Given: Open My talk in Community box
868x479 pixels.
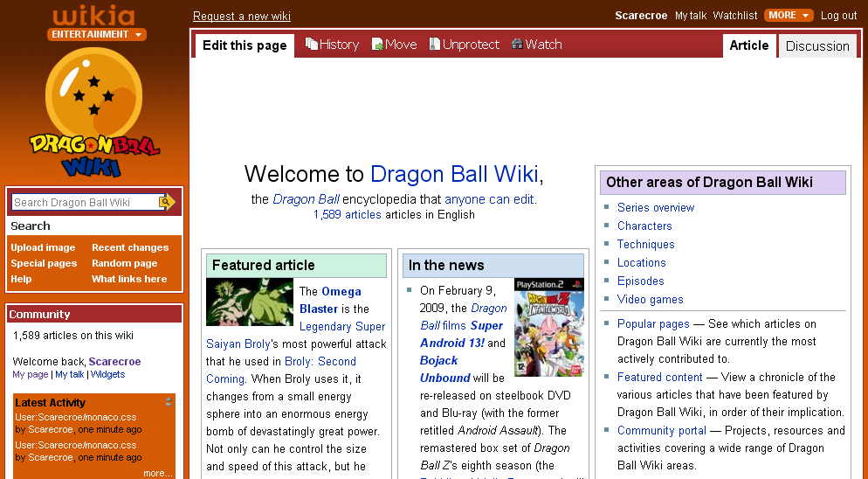Looking at the screenshot, I should (70, 374).
